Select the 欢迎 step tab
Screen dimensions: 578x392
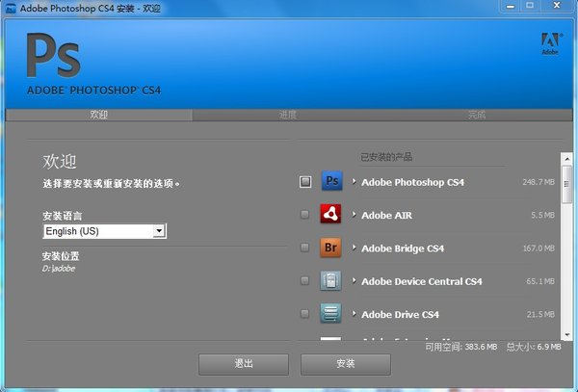point(99,115)
